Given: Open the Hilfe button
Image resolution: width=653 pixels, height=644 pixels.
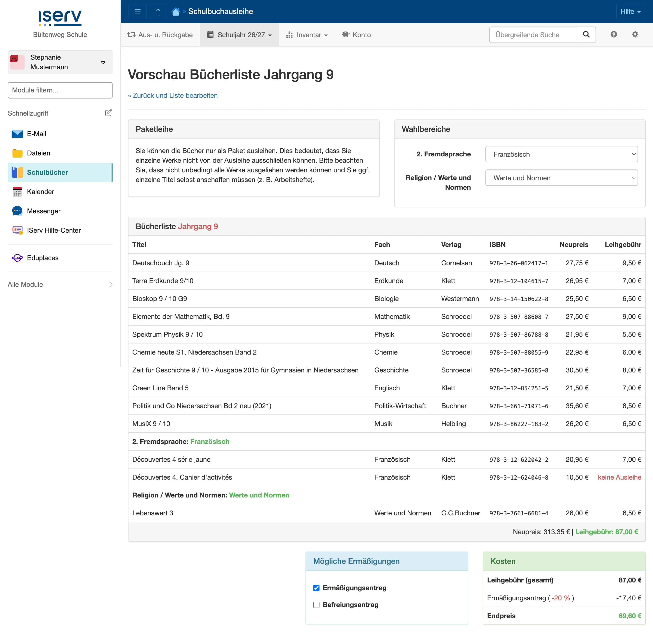Looking at the screenshot, I should tap(630, 12).
